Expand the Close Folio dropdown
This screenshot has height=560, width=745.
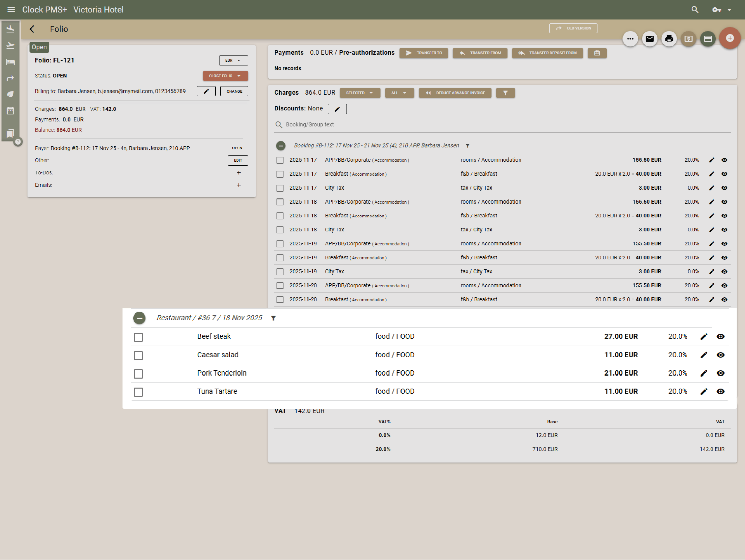225,76
